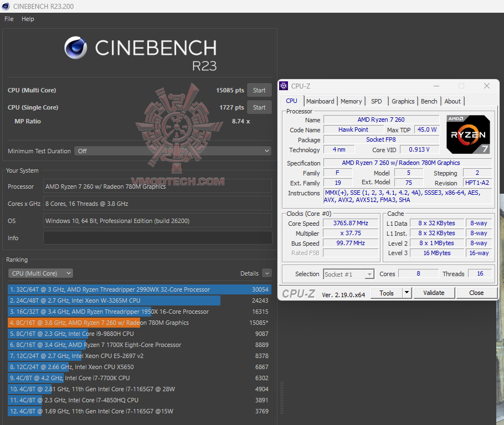The height and width of the screenshot is (425, 504).
Task: Select the Ryzen 7 1700X ranking row
Action: pos(140,345)
